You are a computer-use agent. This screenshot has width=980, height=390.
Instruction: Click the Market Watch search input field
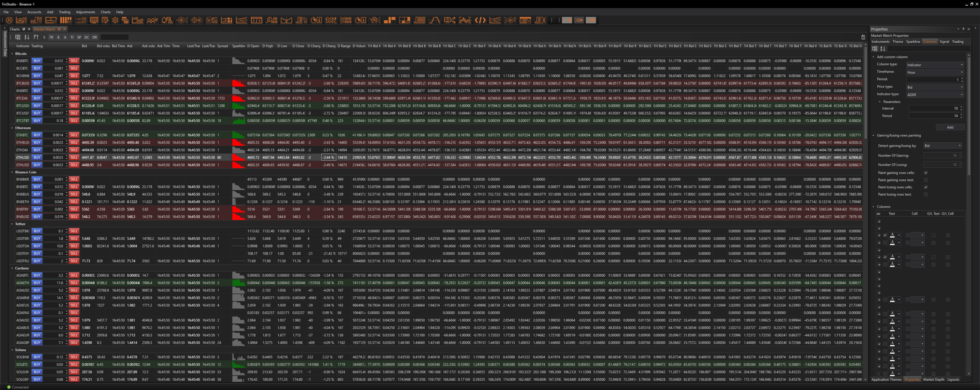114,37
